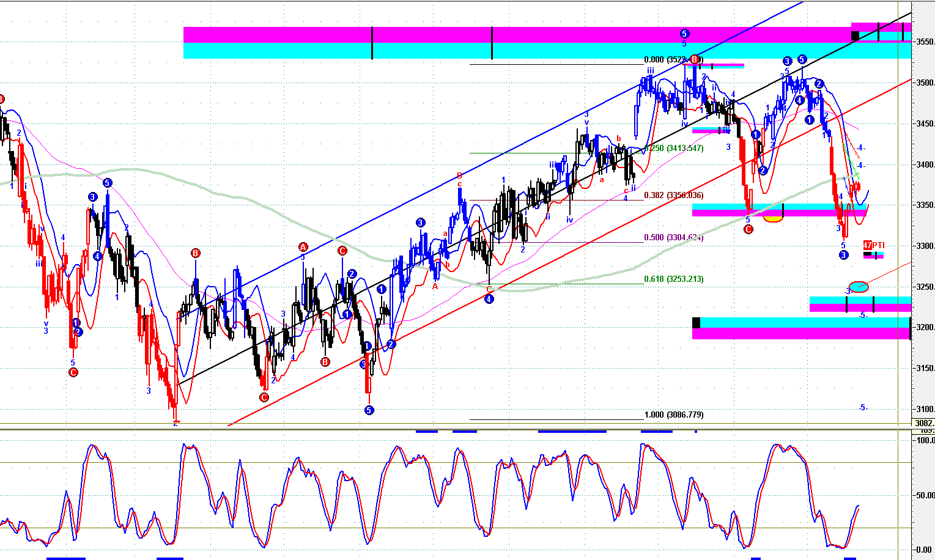Select the black square on top-right target band

(855, 36)
